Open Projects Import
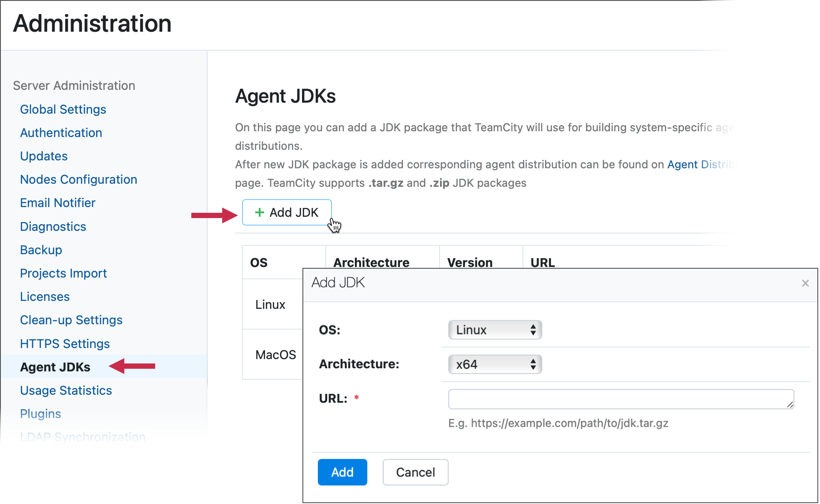Image resolution: width=820 pixels, height=504 pixels. tap(63, 273)
